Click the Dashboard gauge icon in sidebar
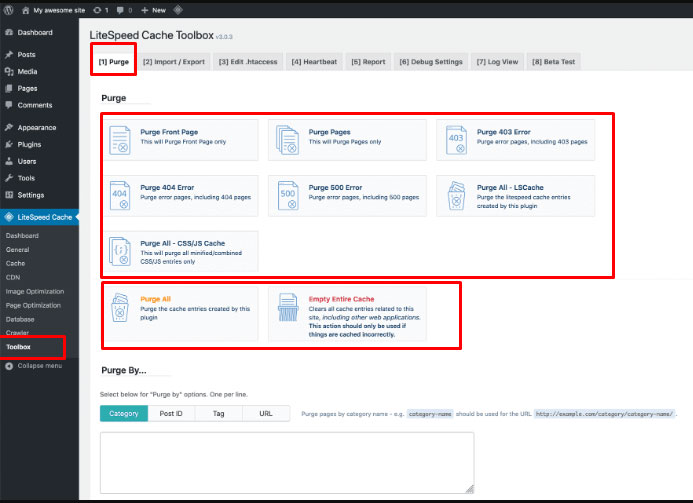 point(9,32)
